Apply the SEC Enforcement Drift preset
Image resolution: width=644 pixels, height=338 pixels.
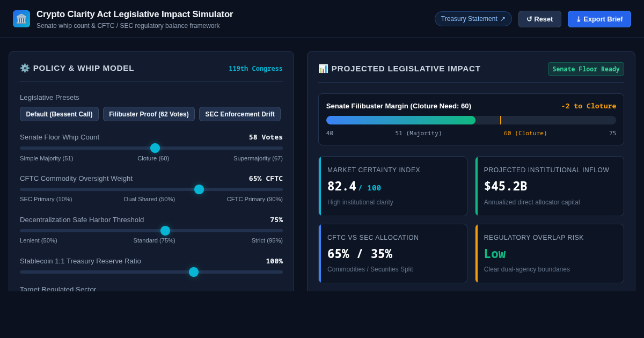click(x=240, y=114)
